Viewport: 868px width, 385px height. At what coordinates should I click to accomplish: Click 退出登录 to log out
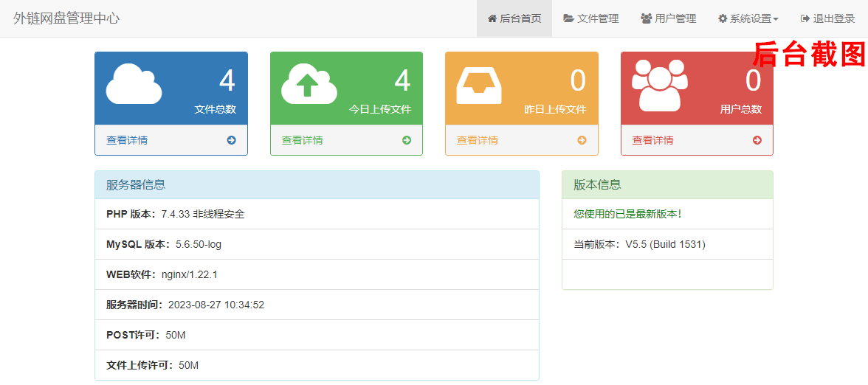(x=828, y=19)
